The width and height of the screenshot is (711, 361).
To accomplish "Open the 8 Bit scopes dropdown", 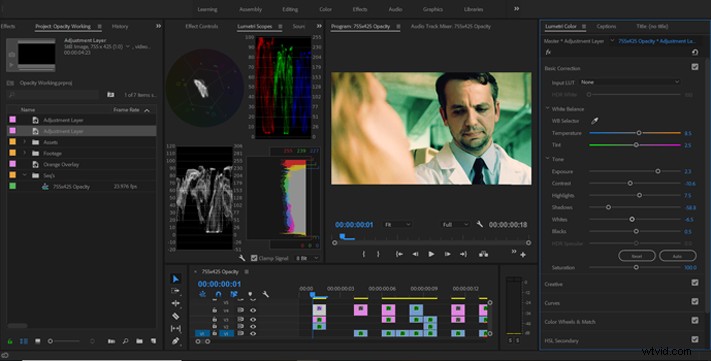I will pos(307,258).
